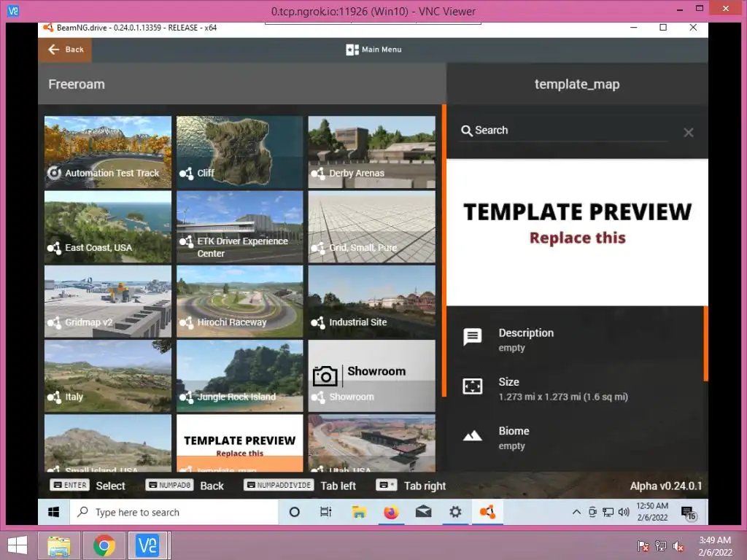This screenshot has width=747, height=560.
Task: Click remote taskbar clock 12:50 AM
Action: 652,511
